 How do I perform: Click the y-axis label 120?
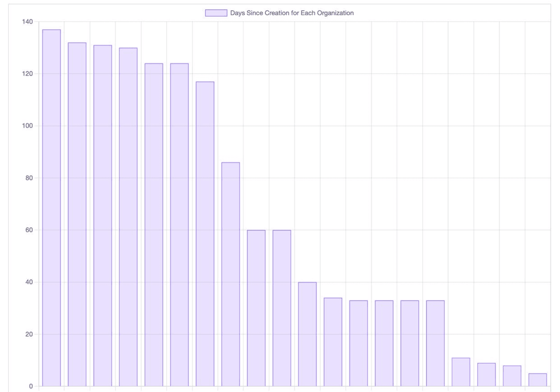click(27, 74)
